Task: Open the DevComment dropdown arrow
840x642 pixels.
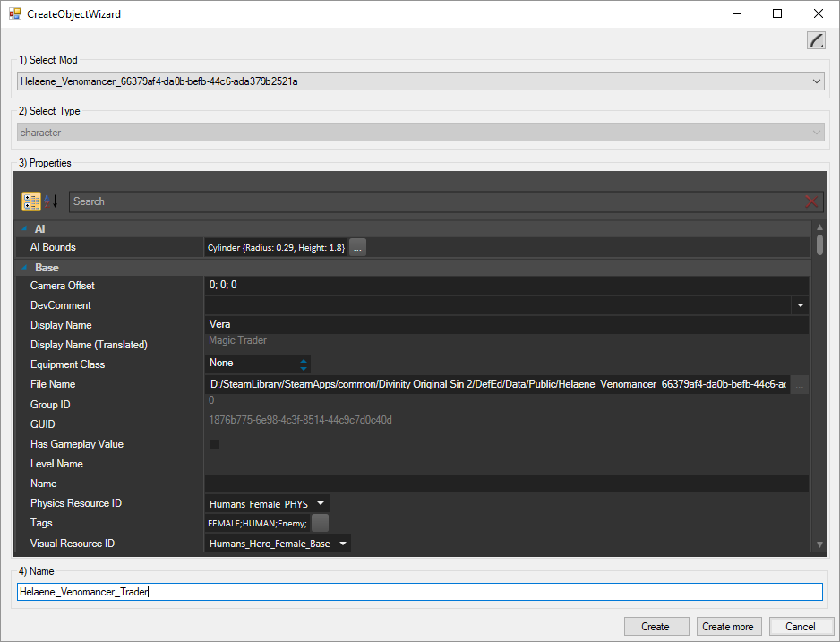Action: (801, 305)
